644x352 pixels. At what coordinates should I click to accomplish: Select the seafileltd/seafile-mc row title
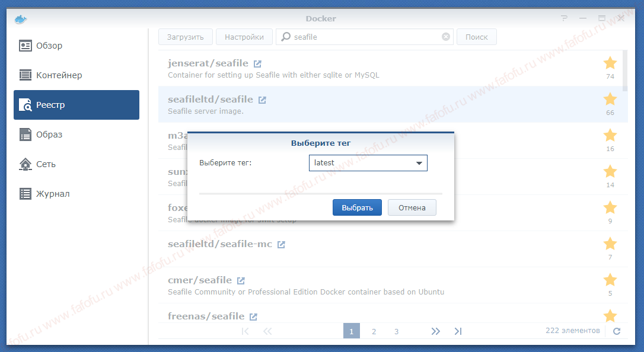click(220, 244)
